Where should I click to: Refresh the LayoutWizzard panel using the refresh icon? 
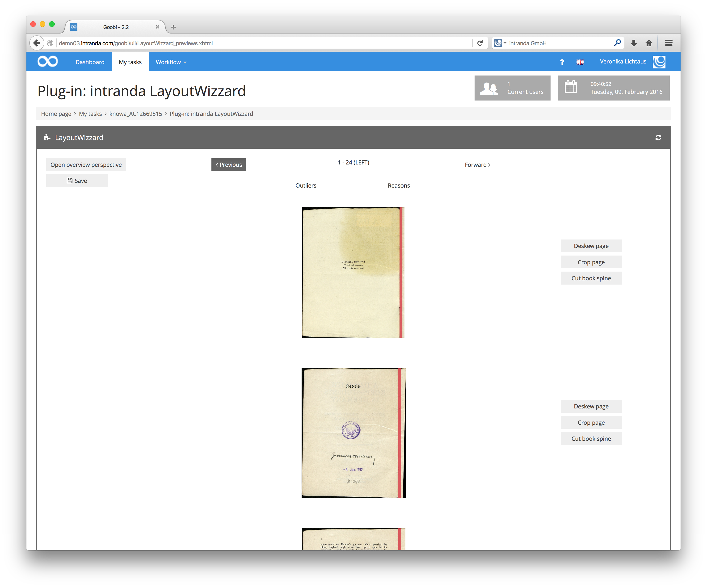tap(658, 137)
